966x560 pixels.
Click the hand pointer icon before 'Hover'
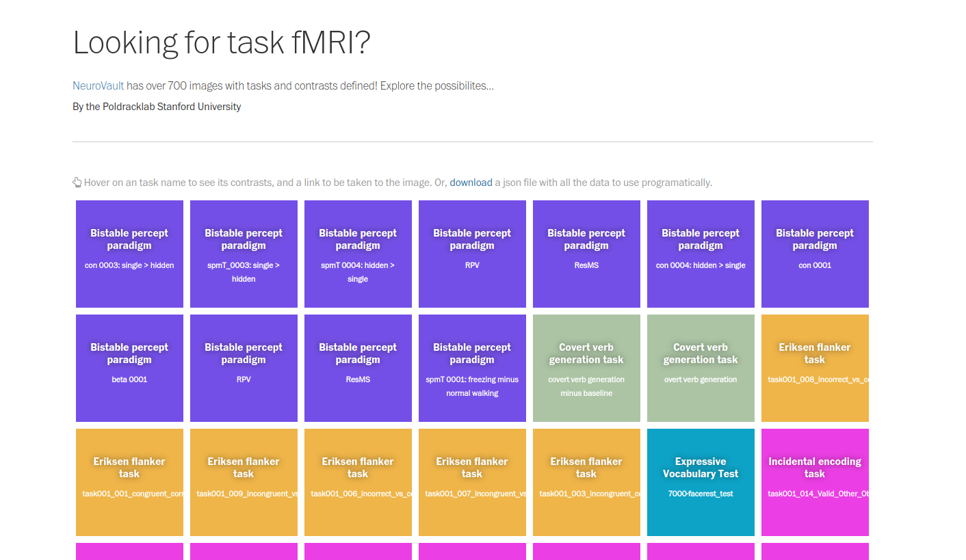click(77, 183)
